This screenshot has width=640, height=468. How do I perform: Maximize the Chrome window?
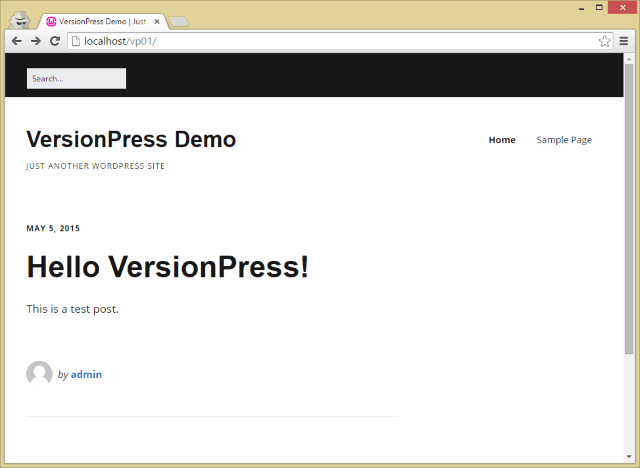click(599, 7)
